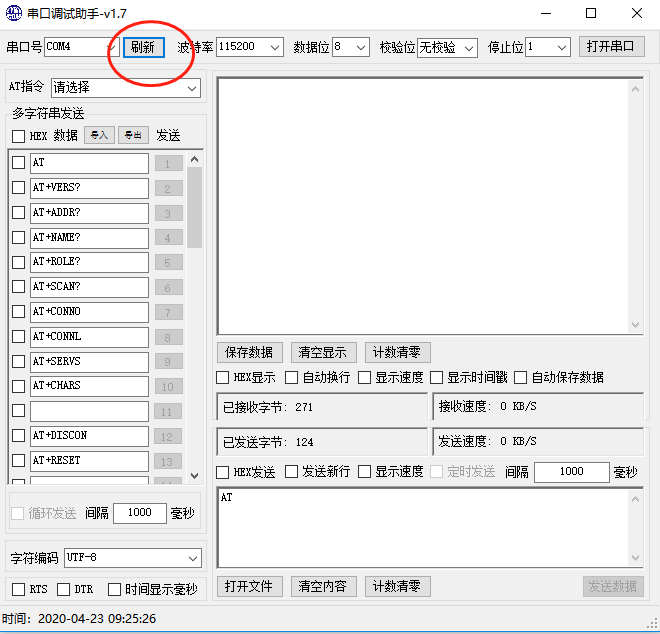Click the AT+CONNL input field
660x634 pixels.
tap(89, 337)
